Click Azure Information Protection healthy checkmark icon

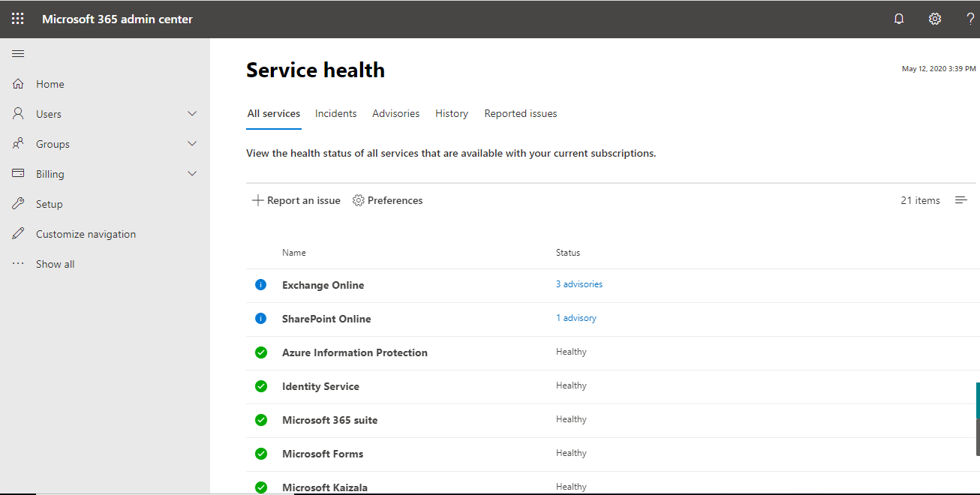pos(261,352)
